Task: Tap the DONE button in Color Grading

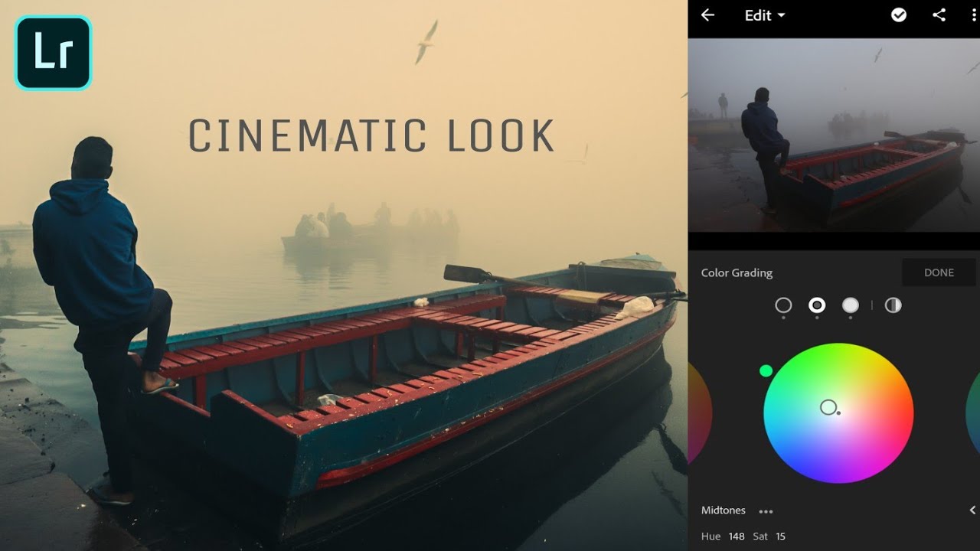Action: 939,272
